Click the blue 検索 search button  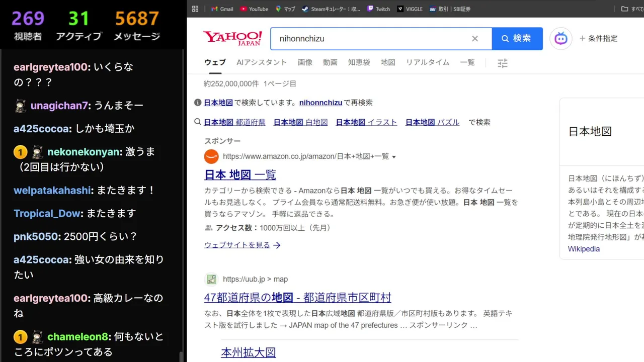click(x=517, y=39)
